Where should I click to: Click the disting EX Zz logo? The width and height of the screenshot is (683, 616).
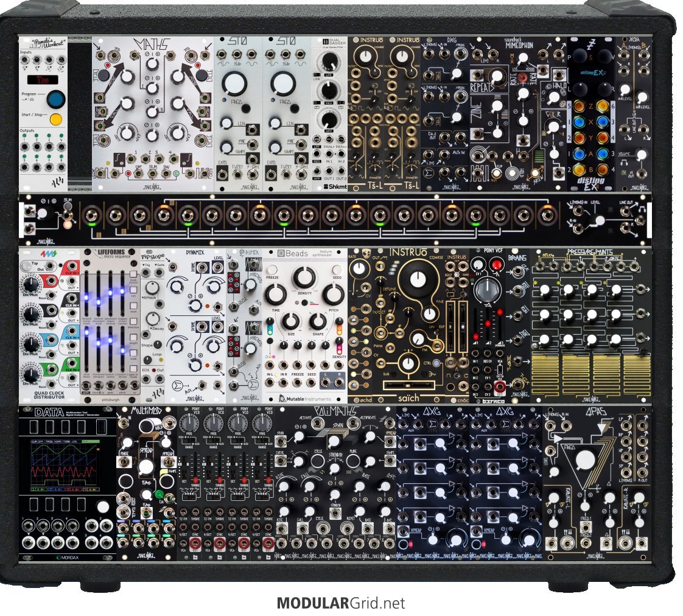(x=590, y=44)
